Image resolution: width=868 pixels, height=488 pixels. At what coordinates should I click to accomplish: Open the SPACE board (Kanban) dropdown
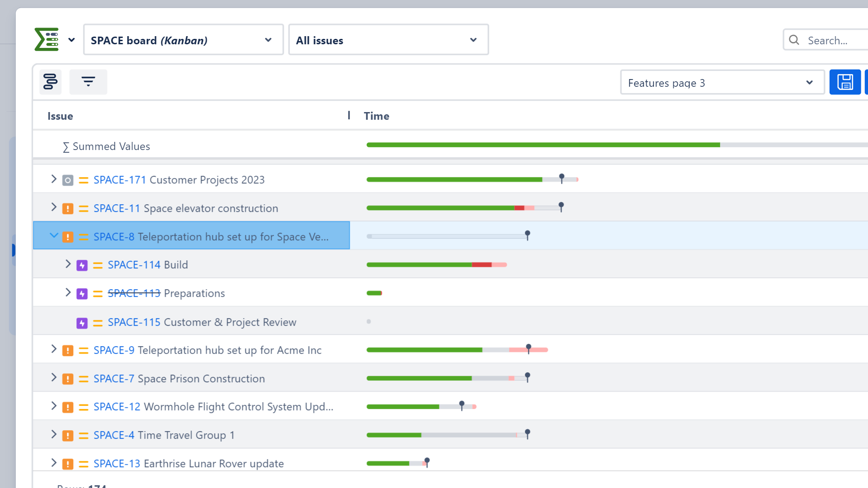(183, 40)
